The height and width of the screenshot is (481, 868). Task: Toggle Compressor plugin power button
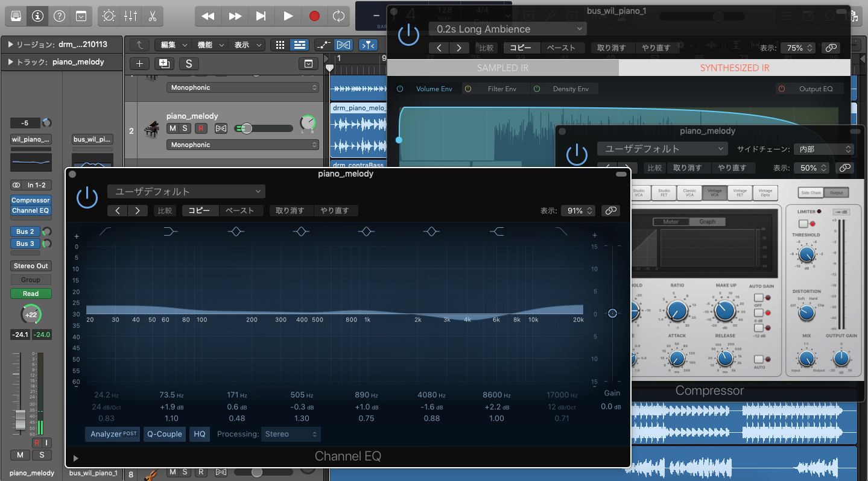[x=577, y=154]
